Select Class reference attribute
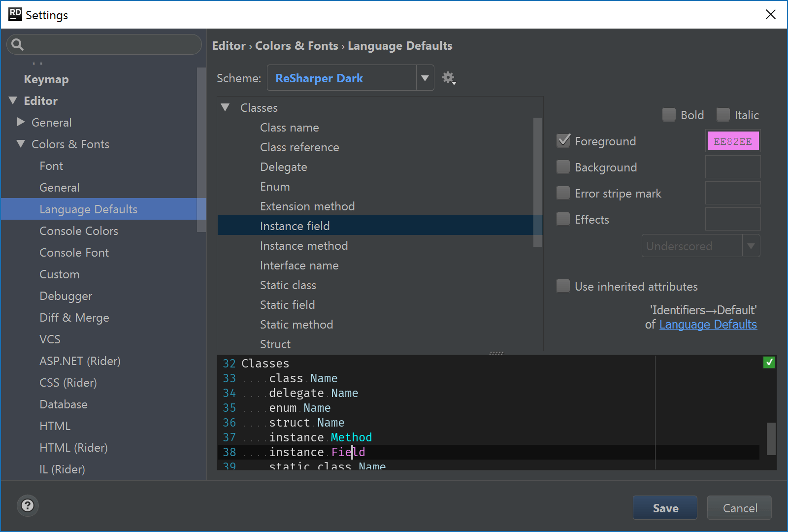788x532 pixels. tap(299, 147)
